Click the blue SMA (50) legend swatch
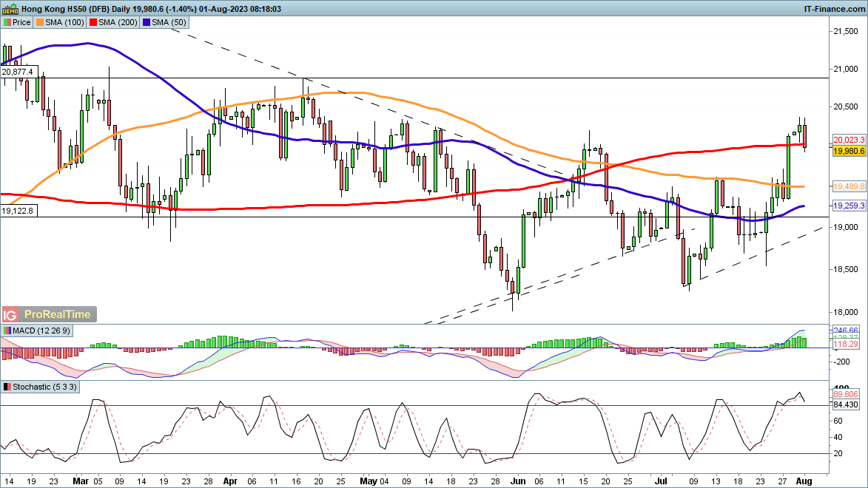This screenshot has width=868, height=488. tap(146, 23)
